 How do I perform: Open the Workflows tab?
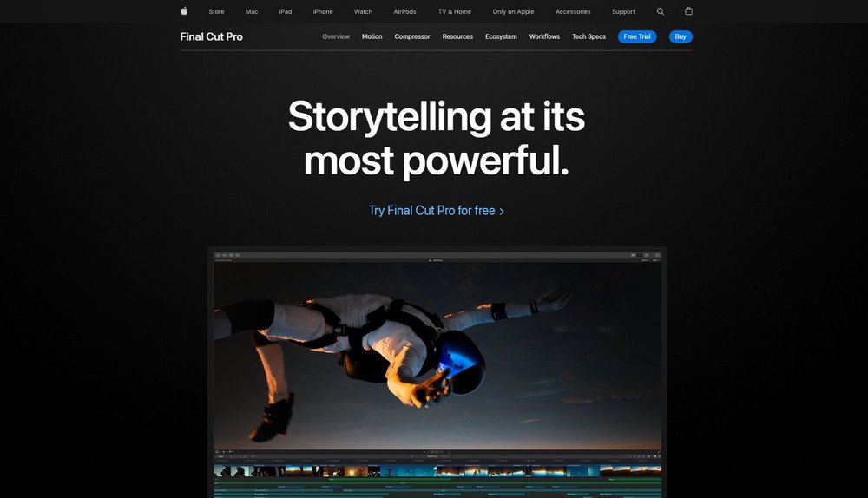[544, 36]
